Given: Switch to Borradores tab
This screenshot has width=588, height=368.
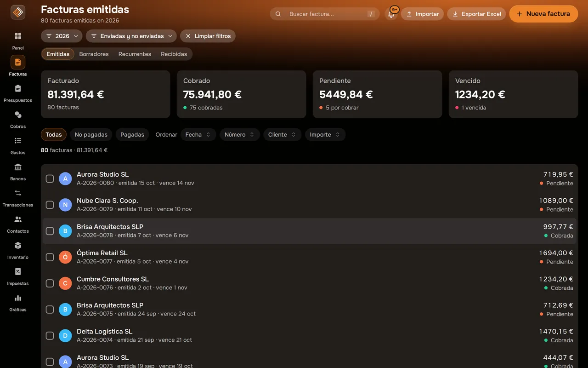Looking at the screenshot, I should click(x=94, y=54).
